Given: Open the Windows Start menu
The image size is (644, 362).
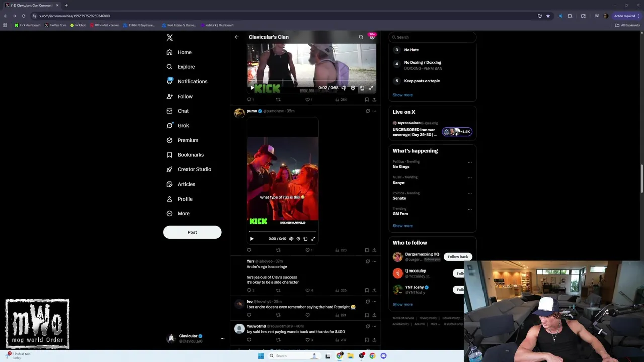Looking at the screenshot, I should tap(261, 356).
